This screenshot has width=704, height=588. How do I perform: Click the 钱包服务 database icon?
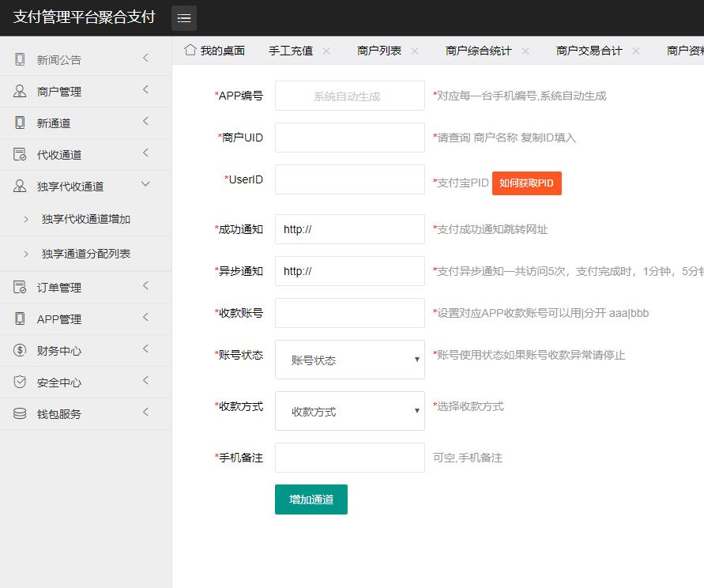pos(20,413)
